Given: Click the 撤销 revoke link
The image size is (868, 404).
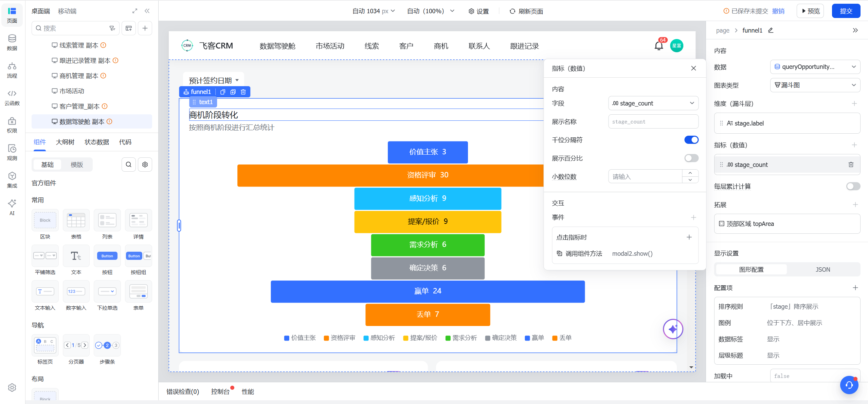Looking at the screenshot, I should [778, 11].
